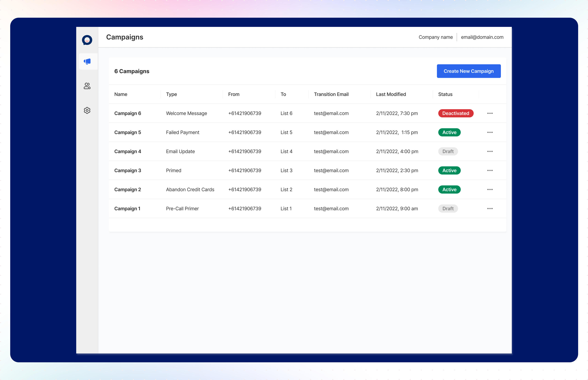
Task: Select the Campaign 5 name
Action: [128, 132]
